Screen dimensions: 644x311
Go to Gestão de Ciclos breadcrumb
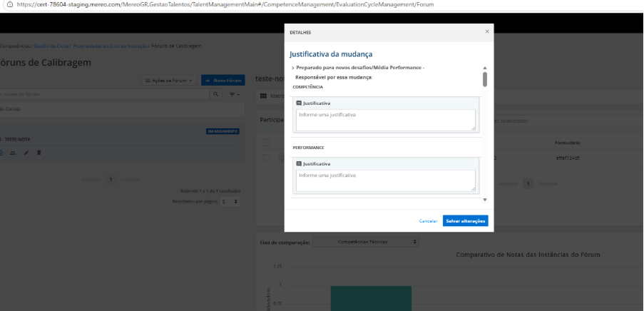click(x=51, y=46)
